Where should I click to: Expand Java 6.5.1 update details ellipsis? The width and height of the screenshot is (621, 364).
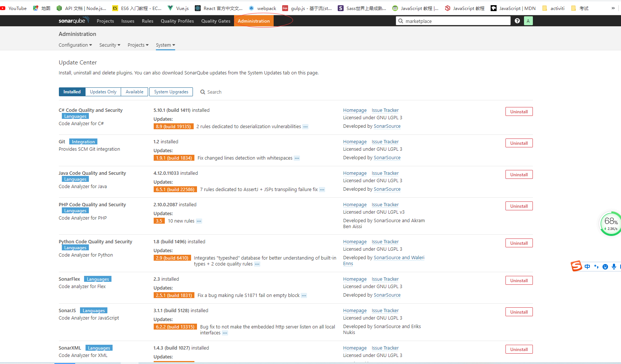[322, 190]
